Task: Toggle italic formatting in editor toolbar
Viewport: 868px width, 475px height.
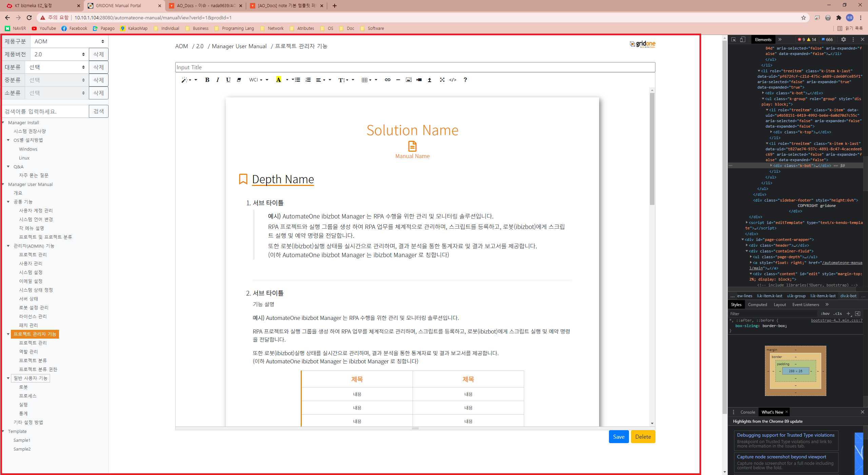Action: [218, 80]
